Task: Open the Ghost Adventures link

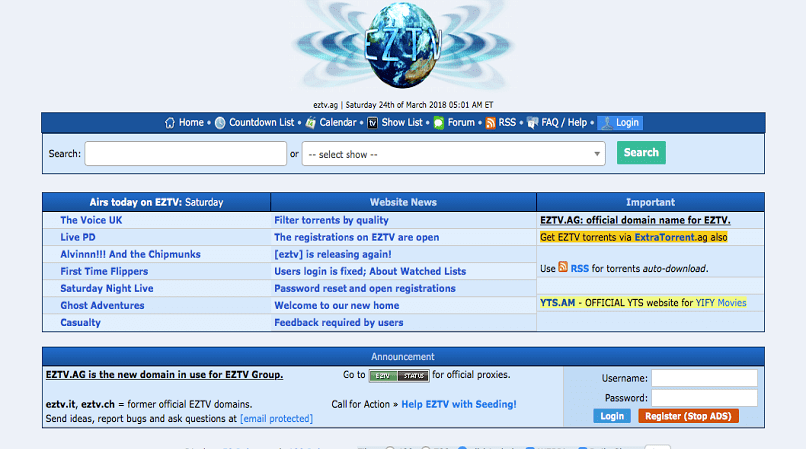Action: [102, 305]
